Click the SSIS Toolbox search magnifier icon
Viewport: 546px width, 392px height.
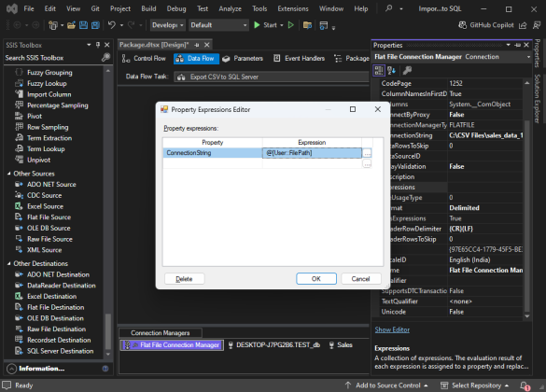click(x=105, y=58)
